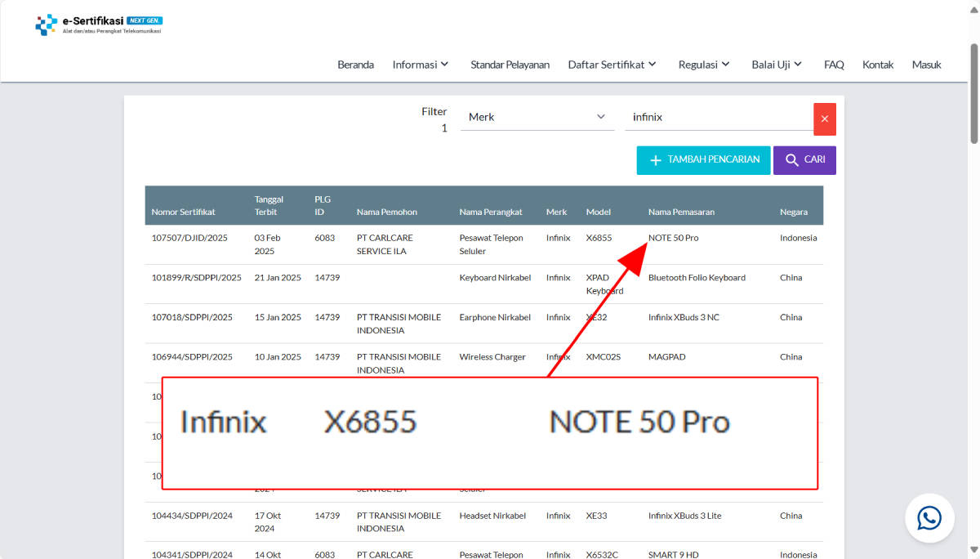The width and height of the screenshot is (980, 559).
Task: Click Earphone Nirkabel device name
Action: pyautogui.click(x=495, y=317)
